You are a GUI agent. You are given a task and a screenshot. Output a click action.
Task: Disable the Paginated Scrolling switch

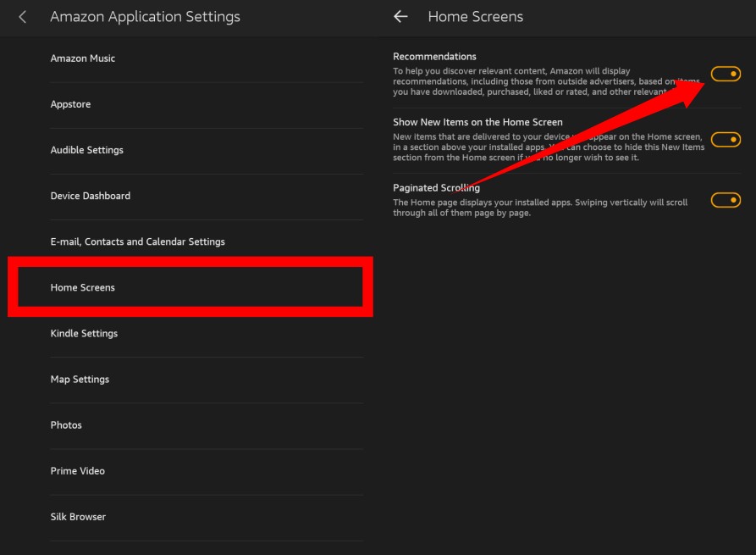click(726, 200)
